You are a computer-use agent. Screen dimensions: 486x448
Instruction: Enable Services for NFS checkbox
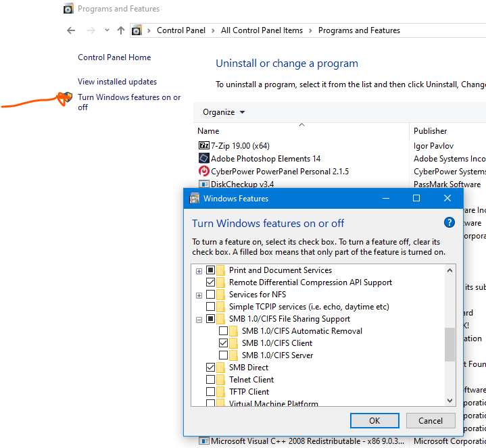[210, 295]
